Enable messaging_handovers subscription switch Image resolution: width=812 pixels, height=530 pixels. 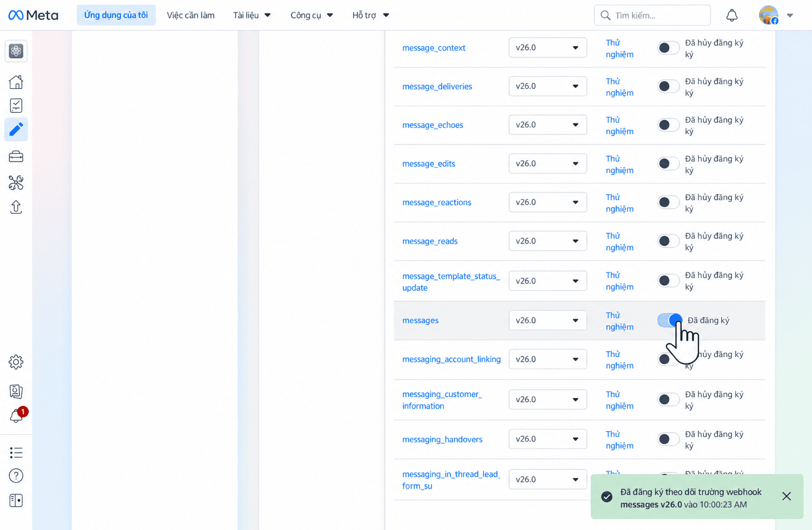(x=668, y=439)
